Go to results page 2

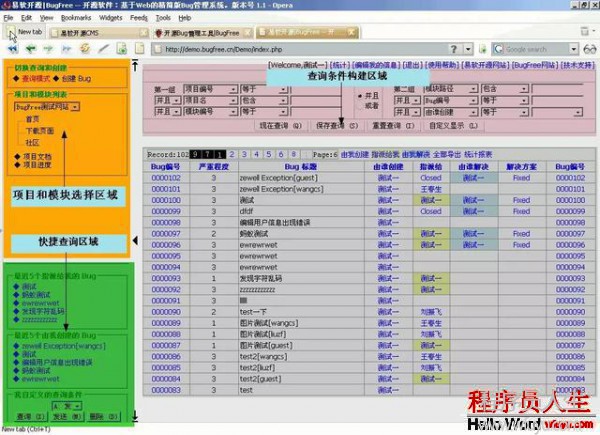pyautogui.click(x=232, y=154)
